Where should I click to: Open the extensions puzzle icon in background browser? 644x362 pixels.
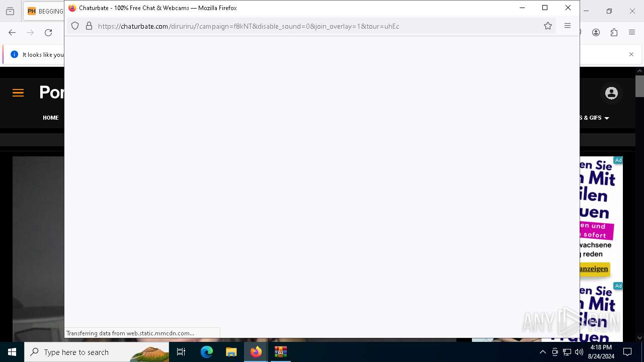click(614, 33)
